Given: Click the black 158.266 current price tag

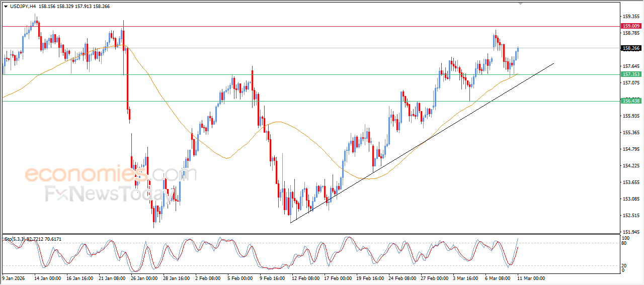Looking at the screenshot, I should pyautogui.click(x=631, y=48).
